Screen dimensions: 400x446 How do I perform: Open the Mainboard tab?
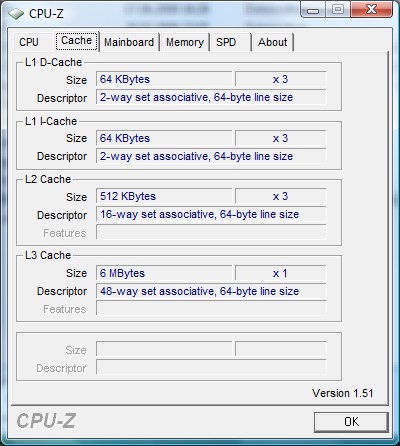pyautogui.click(x=129, y=42)
